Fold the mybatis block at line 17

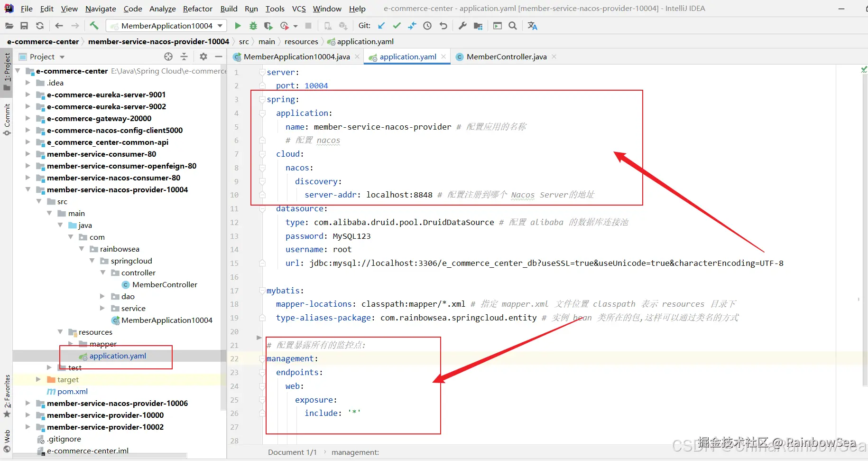[262, 291]
